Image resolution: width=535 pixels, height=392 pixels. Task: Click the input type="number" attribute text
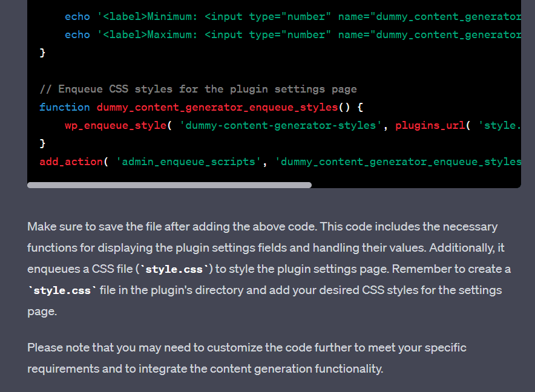(263, 16)
